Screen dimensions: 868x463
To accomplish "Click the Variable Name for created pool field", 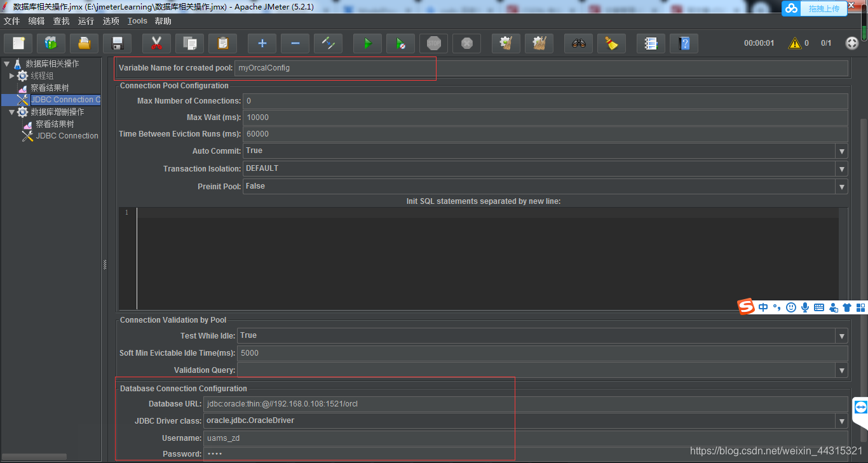I will point(541,68).
